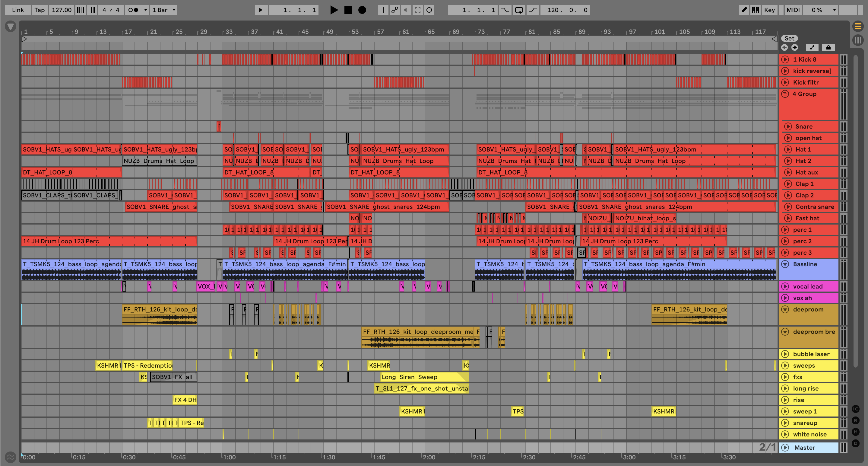Toggle the Follow playback arrow button
This screenshot has height=466, width=868.
click(x=261, y=10)
